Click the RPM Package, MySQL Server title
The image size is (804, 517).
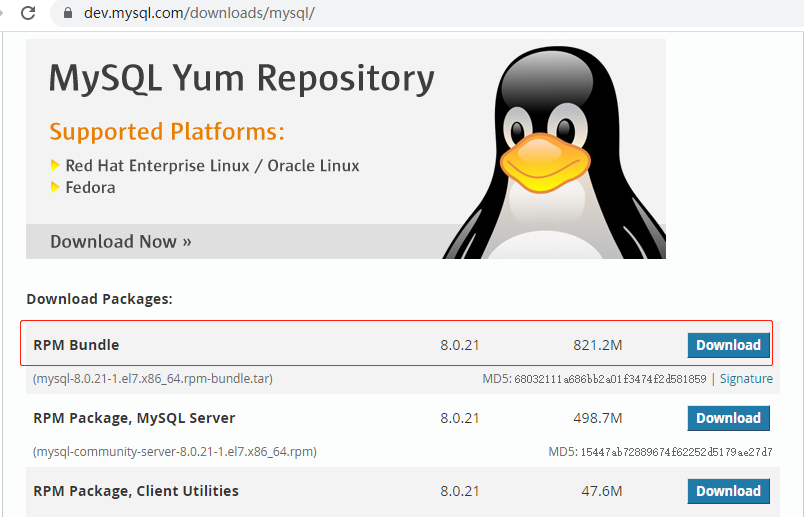[134, 418]
